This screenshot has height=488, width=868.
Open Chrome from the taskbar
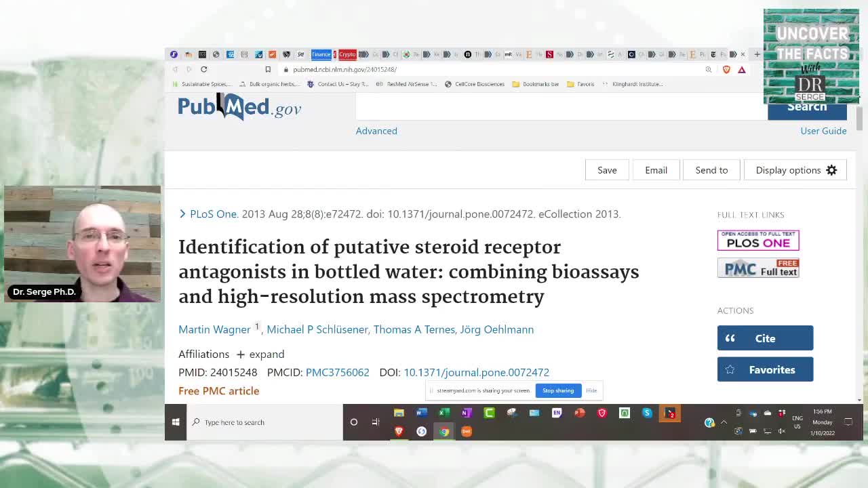click(443, 431)
